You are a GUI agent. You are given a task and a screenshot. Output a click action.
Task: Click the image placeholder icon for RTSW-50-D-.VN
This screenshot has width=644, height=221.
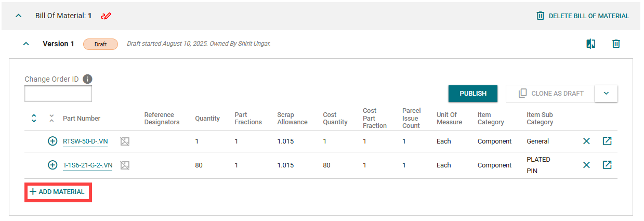click(125, 141)
